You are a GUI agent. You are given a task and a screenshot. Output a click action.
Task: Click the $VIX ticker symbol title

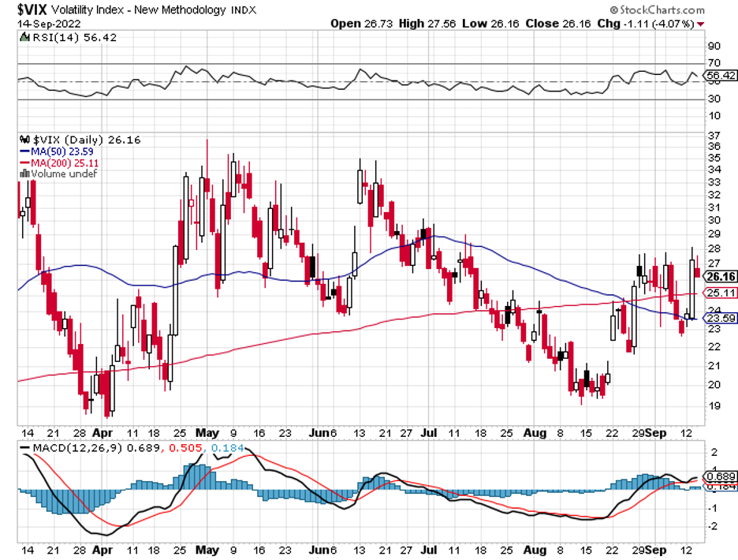coord(32,9)
